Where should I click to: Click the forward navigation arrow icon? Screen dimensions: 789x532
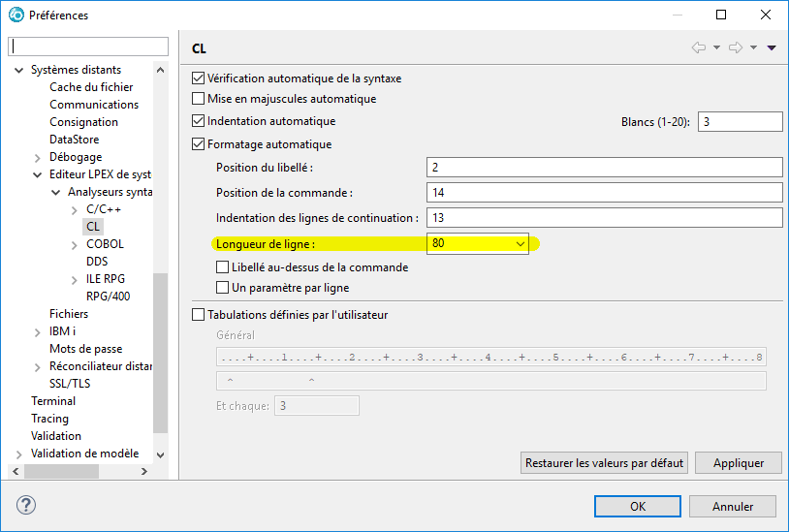[x=736, y=47]
